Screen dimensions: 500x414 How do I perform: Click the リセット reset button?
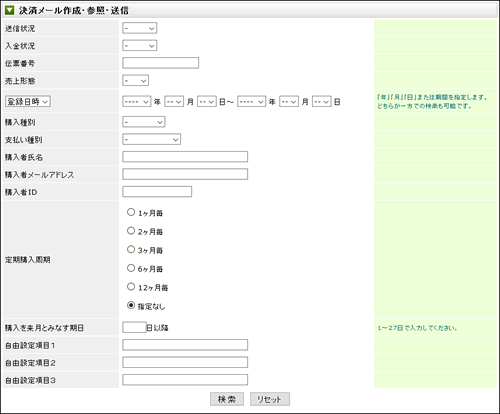(270, 399)
